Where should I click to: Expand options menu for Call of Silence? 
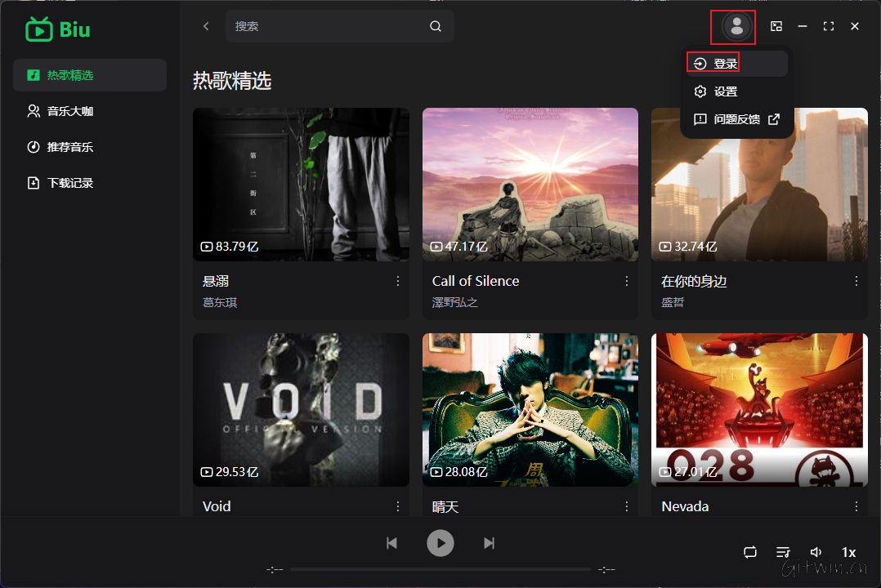coord(627,281)
